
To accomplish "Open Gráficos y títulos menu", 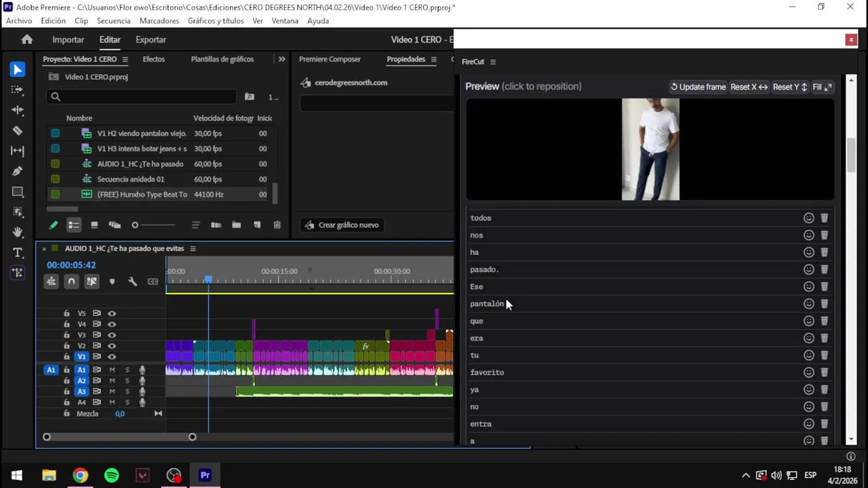I will pos(216,21).
